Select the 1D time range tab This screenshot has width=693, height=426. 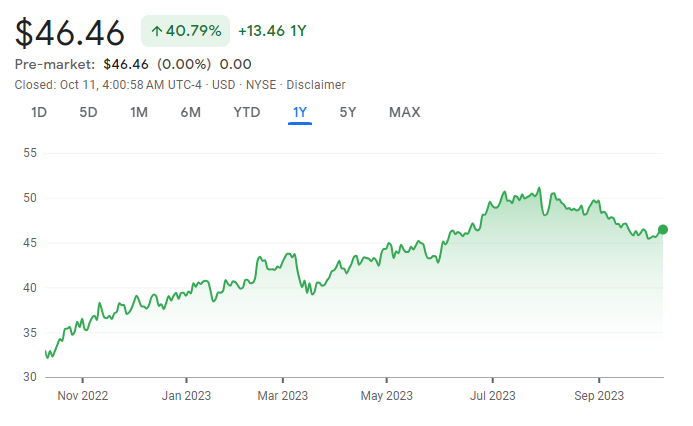pos(39,112)
